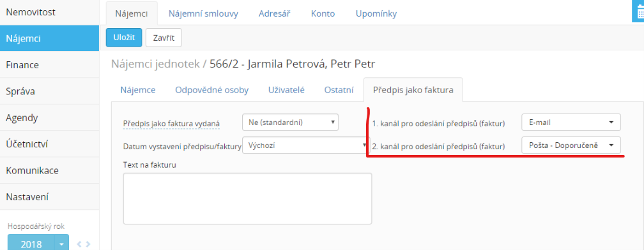Viewport: 644px width, 250px height.
Task: Open Předpis jako faktura vydaná dropdown
Action: [x=290, y=122]
